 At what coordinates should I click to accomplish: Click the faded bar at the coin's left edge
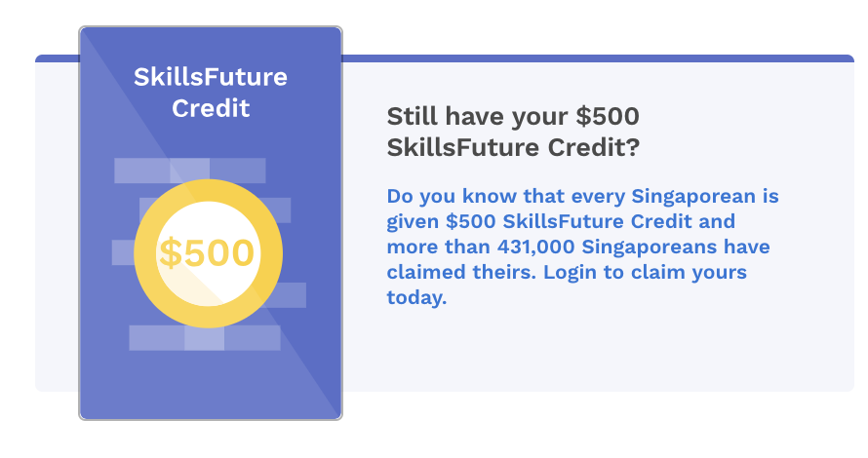pyautogui.click(x=123, y=252)
